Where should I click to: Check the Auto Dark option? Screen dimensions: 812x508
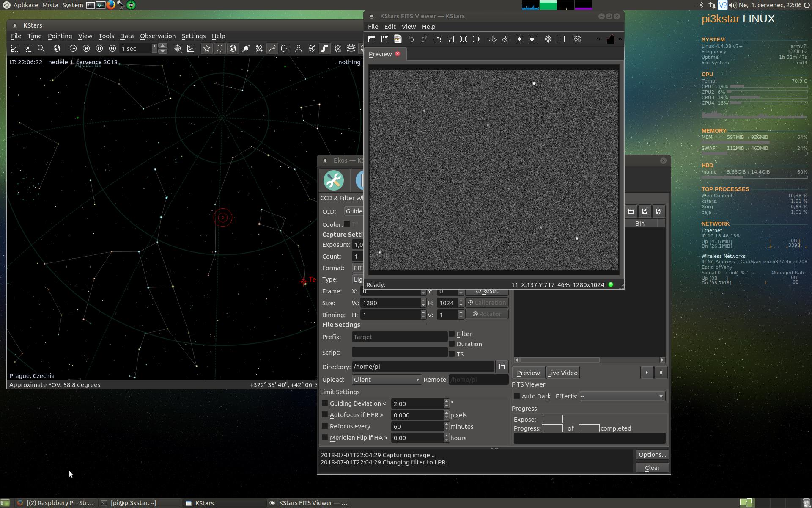(517, 396)
